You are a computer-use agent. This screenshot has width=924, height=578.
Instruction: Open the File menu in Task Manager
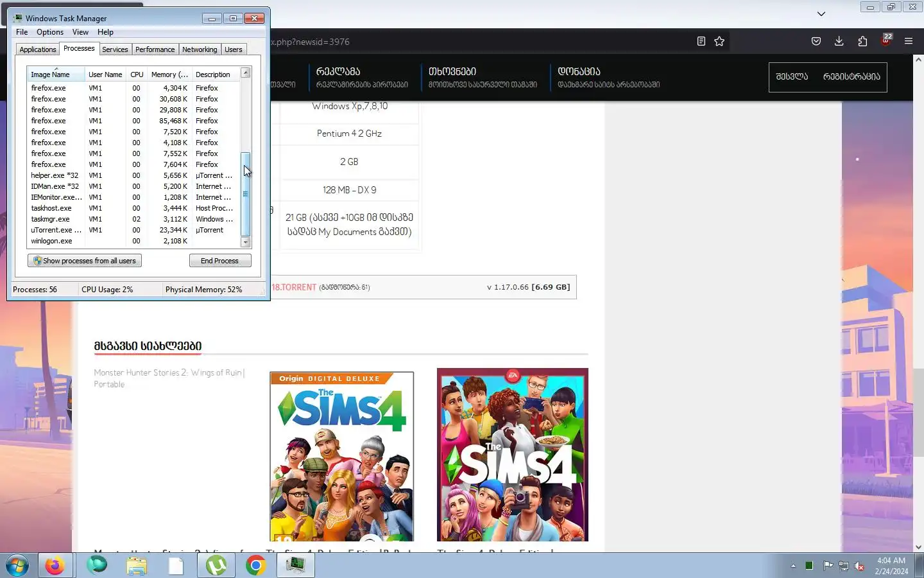tap(22, 32)
